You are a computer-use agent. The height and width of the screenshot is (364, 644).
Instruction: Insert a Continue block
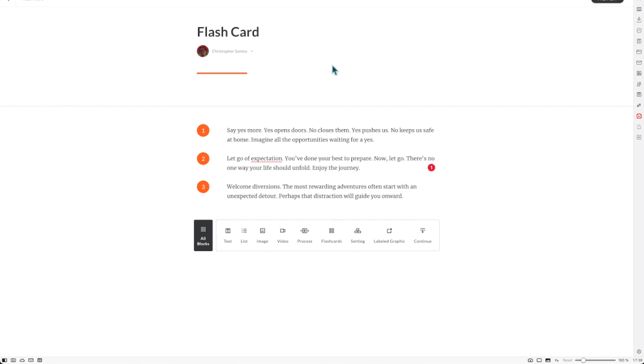[x=423, y=235]
